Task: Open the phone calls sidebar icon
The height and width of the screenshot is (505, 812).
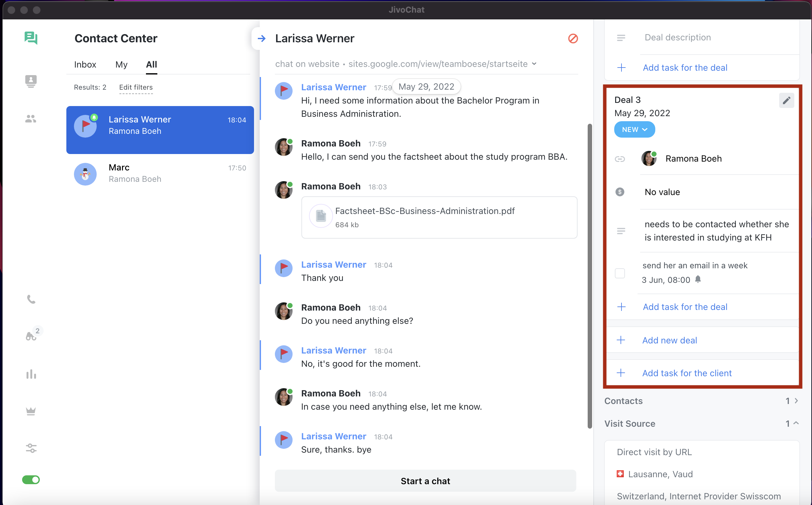Action: (x=31, y=299)
